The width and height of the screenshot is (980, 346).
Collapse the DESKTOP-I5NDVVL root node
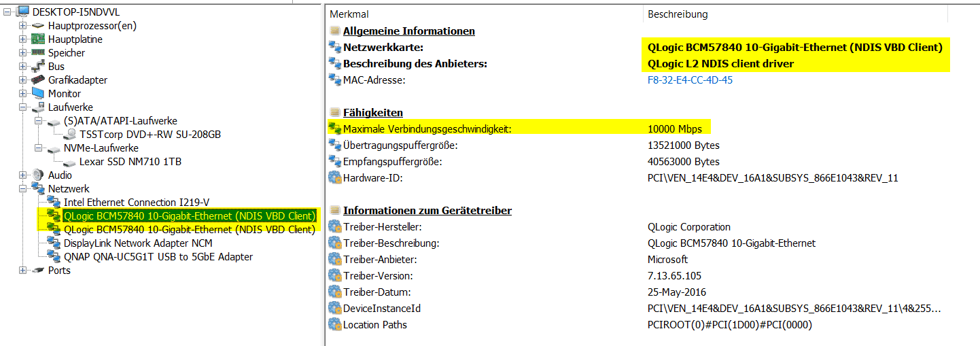[7, 12]
